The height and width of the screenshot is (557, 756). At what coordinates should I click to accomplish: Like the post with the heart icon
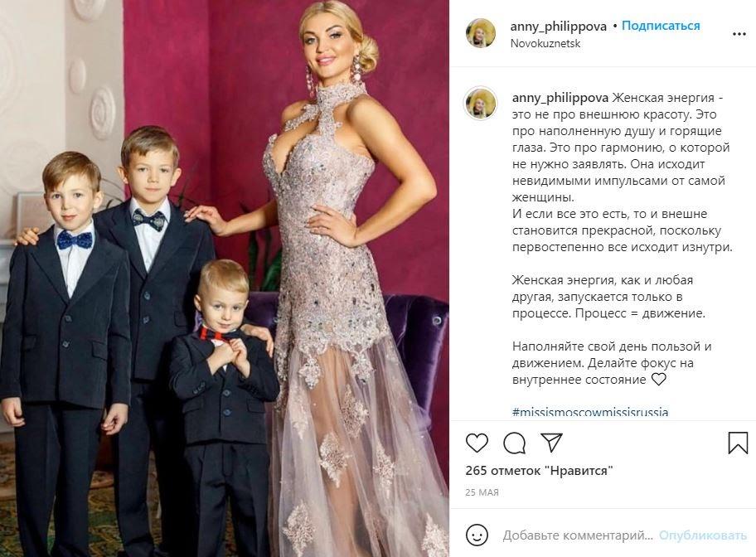click(477, 443)
